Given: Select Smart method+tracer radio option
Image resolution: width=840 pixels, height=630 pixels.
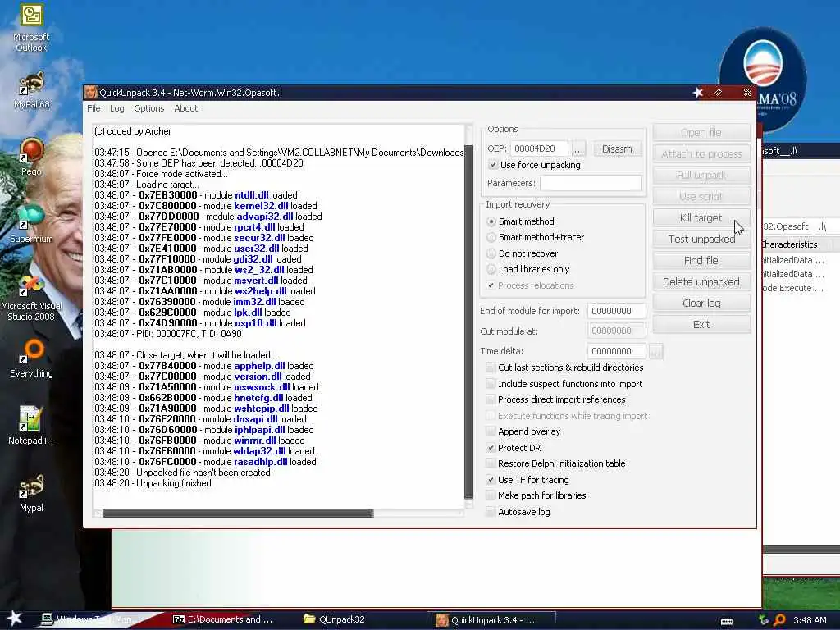Looking at the screenshot, I should [491, 237].
